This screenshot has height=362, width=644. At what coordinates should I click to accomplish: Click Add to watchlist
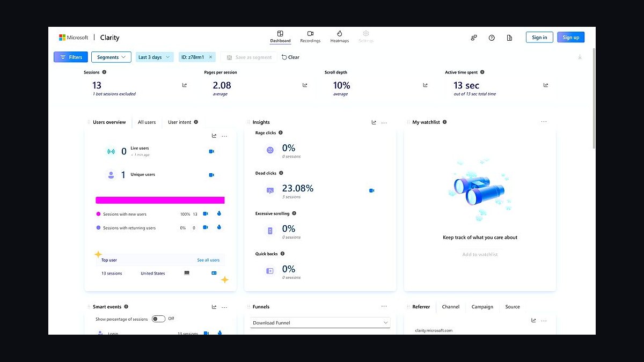click(480, 254)
